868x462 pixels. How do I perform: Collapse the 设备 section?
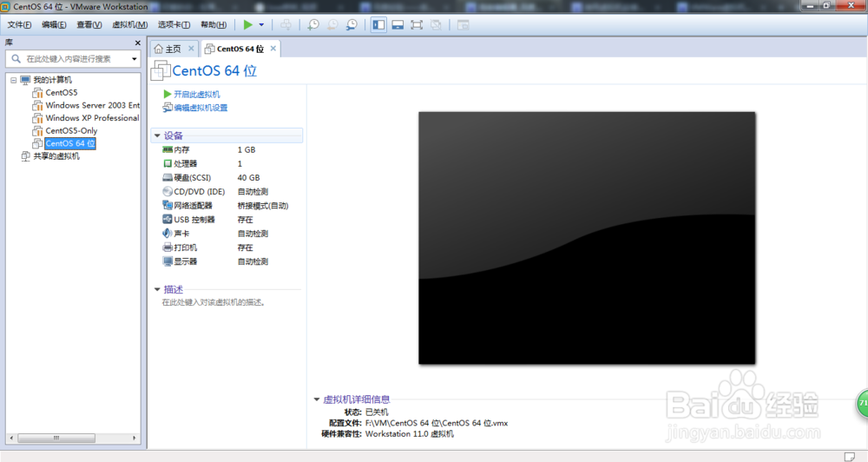[x=157, y=135]
